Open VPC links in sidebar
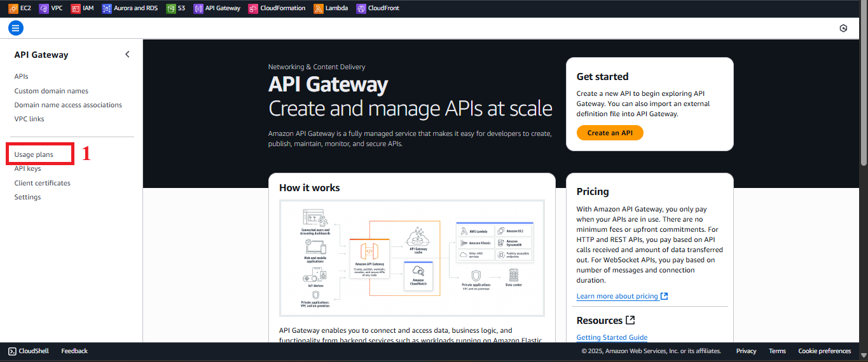The width and height of the screenshot is (868, 362). pos(29,119)
